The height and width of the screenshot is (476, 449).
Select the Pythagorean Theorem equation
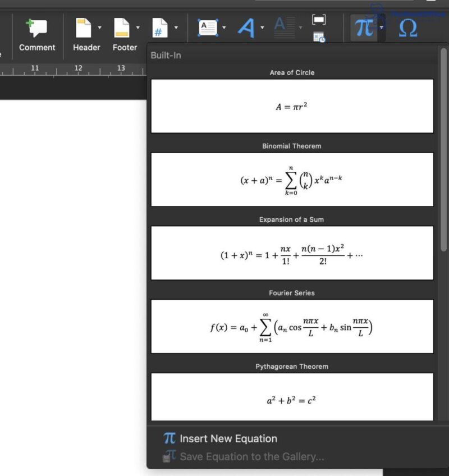(x=291, y=397)
